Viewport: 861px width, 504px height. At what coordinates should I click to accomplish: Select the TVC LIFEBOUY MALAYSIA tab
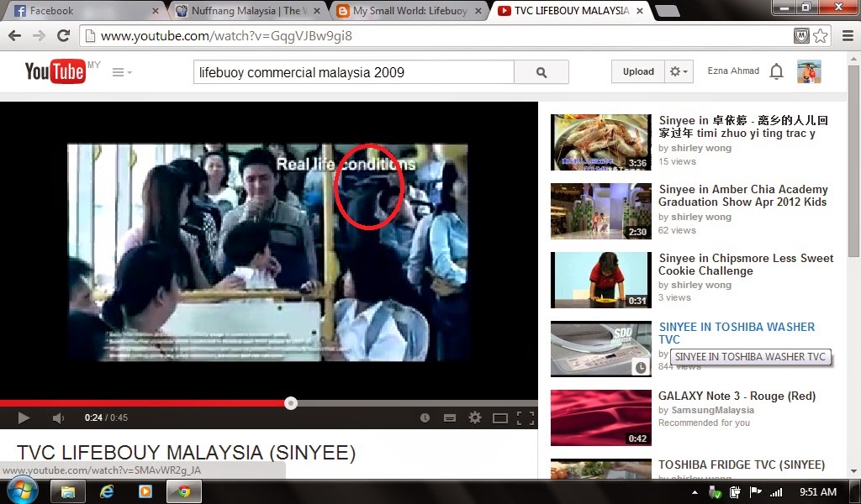571,11
